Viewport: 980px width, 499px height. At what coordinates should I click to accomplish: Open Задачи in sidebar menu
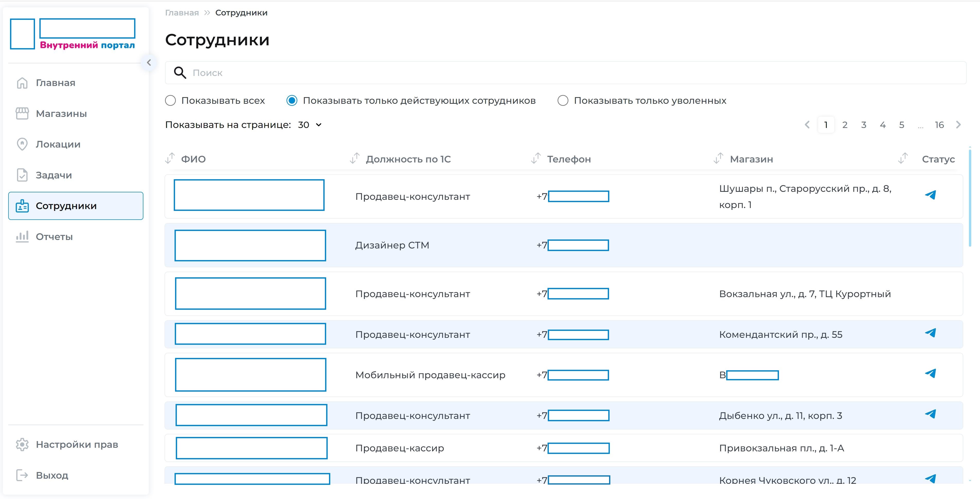point(76,175)
